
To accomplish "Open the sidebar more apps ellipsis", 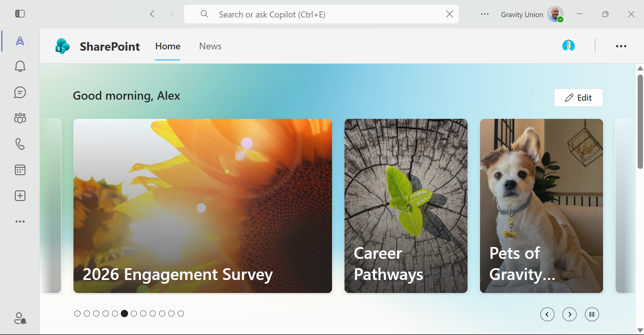I will click(x=20, y=222).
